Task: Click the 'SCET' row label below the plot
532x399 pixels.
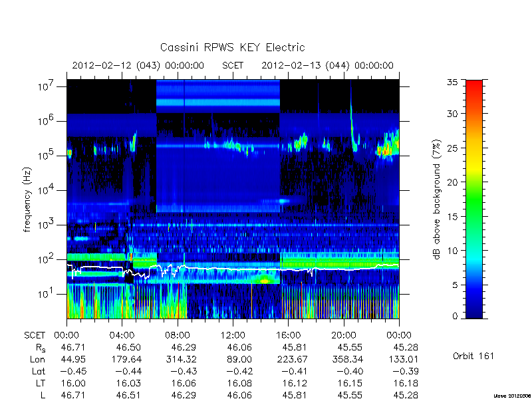Action: 35,335
